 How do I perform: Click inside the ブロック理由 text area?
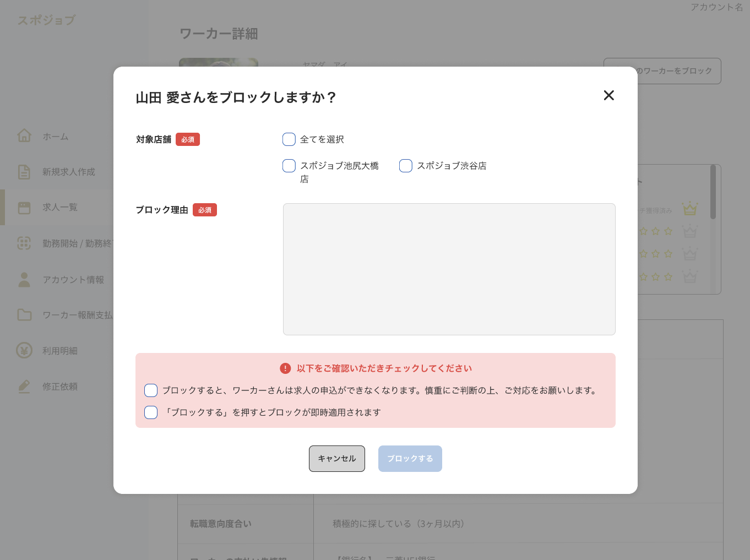point(449,269)
